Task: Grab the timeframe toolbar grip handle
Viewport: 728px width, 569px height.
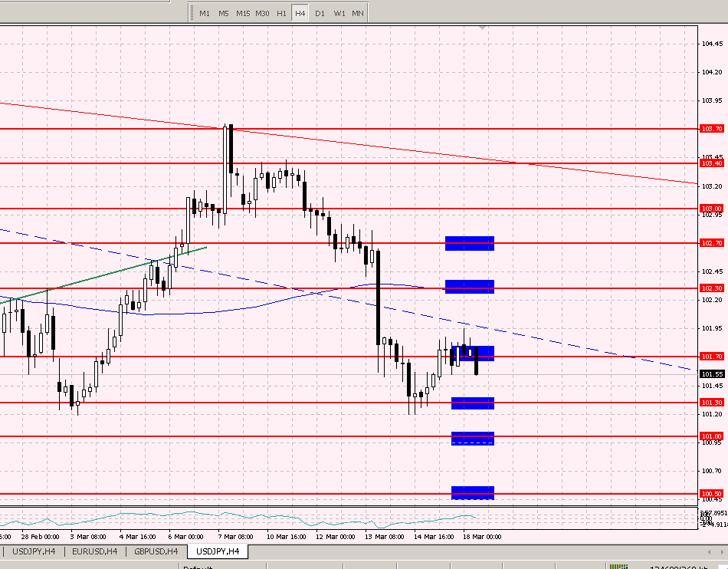Action: point(192,14)
